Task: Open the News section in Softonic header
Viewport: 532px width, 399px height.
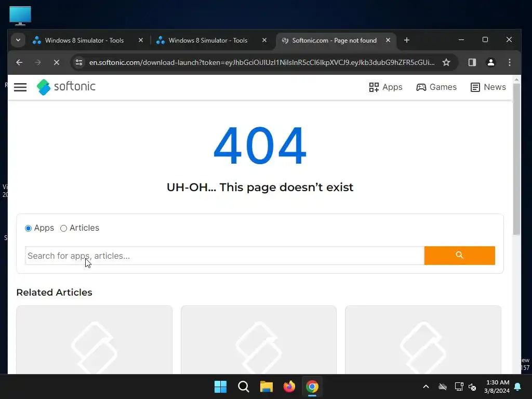Action: coord(488,87)
